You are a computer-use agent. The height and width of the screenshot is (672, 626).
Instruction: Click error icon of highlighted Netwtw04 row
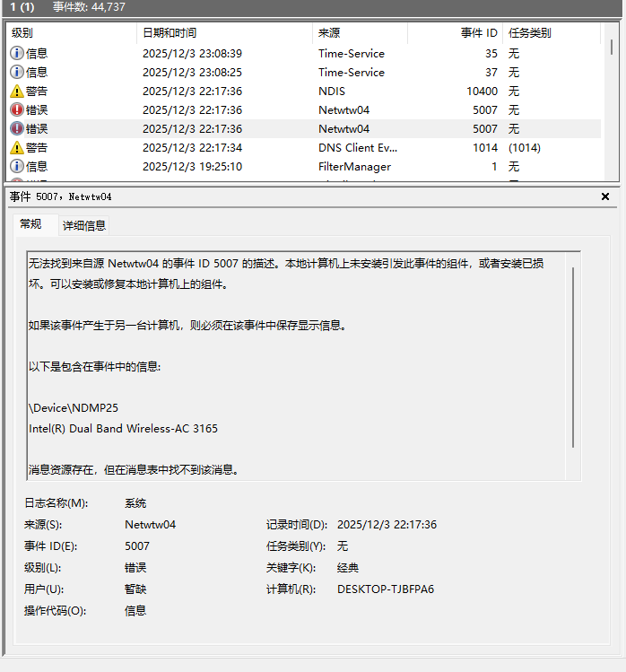(x=17, y=128)
